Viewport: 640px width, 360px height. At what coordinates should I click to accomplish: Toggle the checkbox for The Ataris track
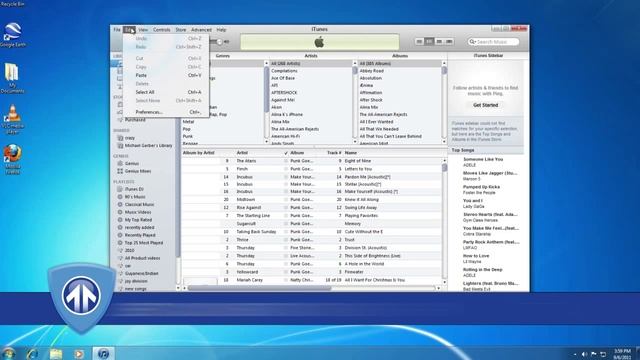[x=286, y=161]
